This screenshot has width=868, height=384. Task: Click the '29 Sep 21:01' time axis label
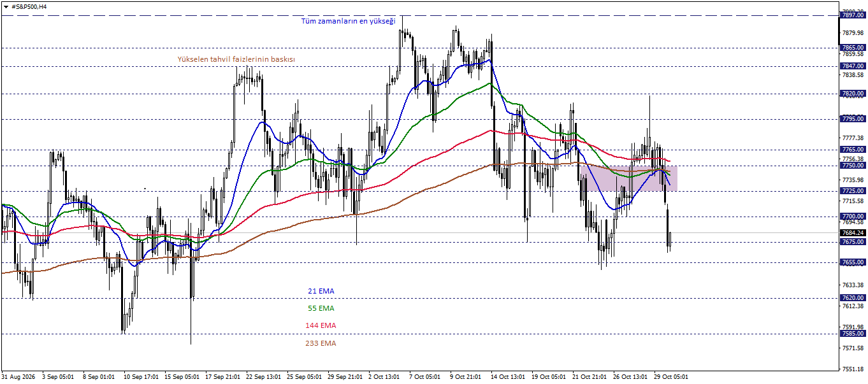click(x=345, y=376)
